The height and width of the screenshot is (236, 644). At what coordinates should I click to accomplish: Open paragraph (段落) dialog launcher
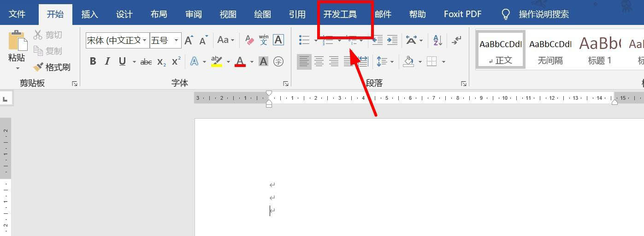(x=464, y=84)
